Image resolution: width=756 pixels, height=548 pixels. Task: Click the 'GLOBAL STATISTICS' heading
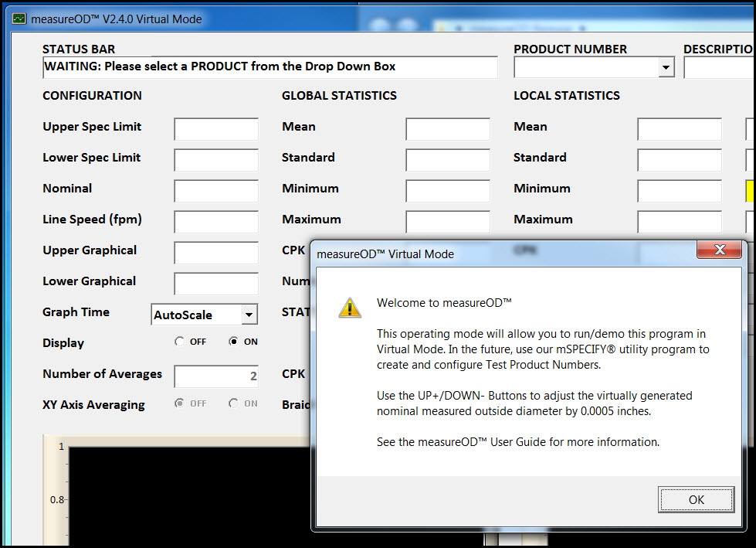tap(339, 96)
